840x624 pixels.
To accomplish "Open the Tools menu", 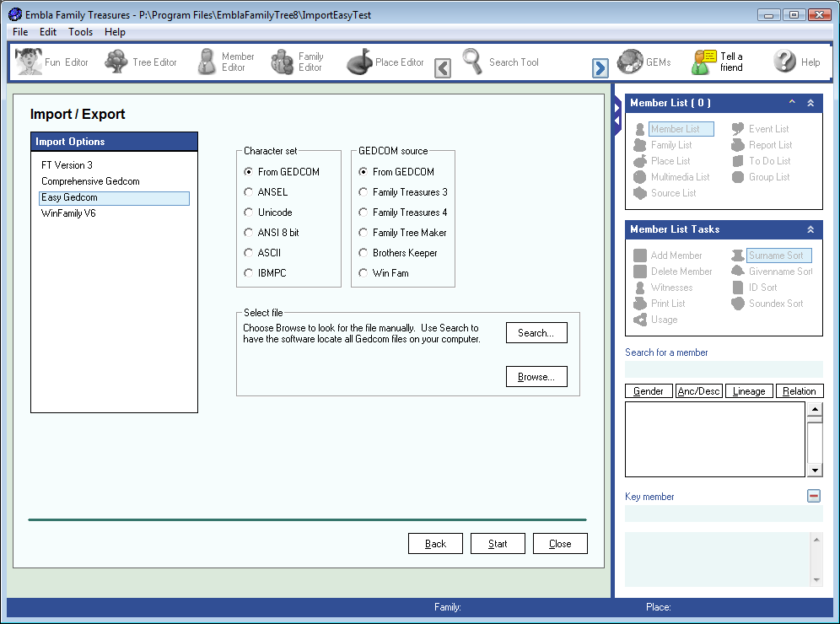I will pyautogui.click(x=80, y=32).
